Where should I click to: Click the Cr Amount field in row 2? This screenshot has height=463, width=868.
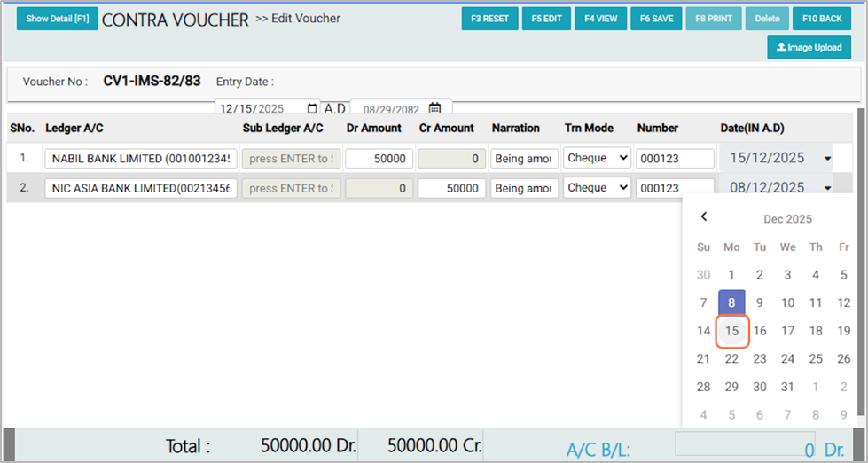pyautogui.click(x=451, y=188)
